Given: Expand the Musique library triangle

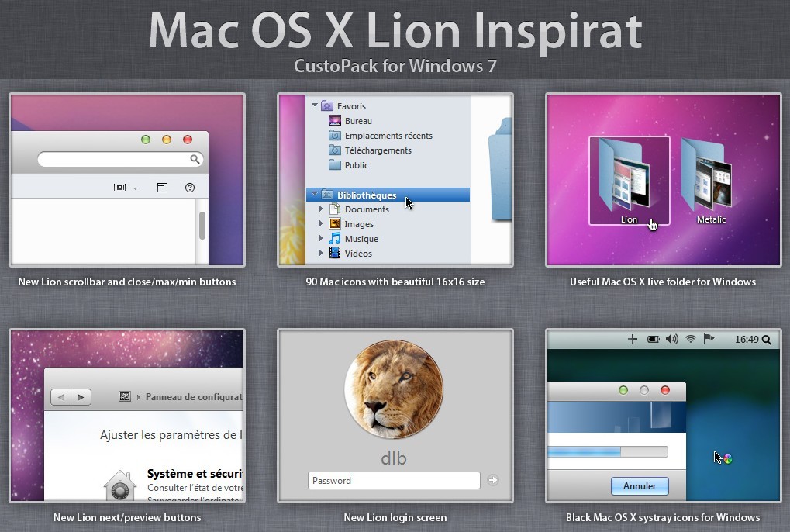Looking at the screenshot, I should (x=321, y=238).
